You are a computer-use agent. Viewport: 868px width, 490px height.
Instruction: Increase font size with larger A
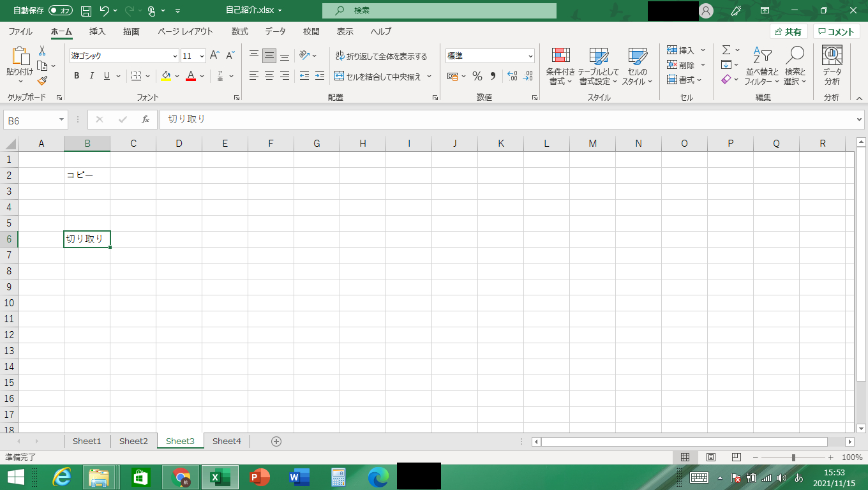pyautogui.click(x=215, y=56)
